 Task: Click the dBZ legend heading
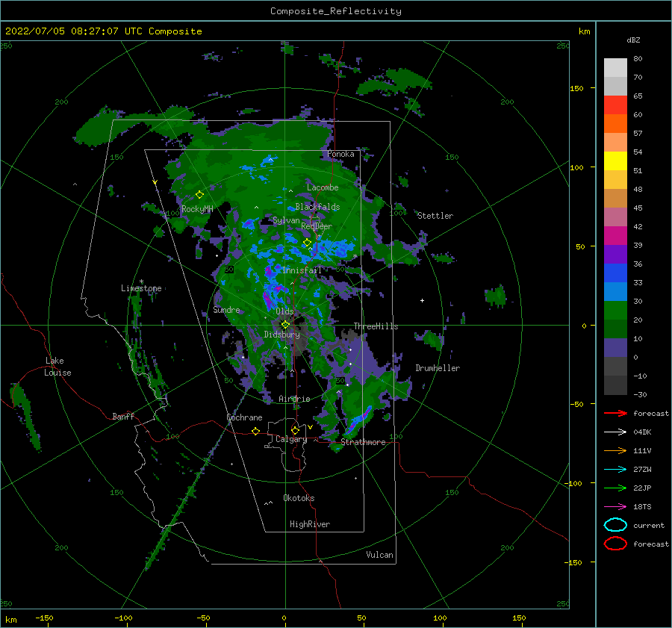633,40
